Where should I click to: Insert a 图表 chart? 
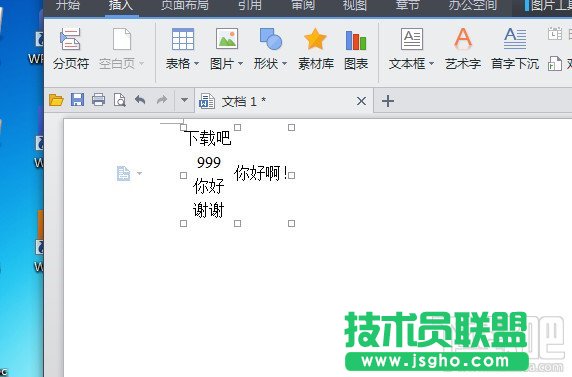pos(356,49)
